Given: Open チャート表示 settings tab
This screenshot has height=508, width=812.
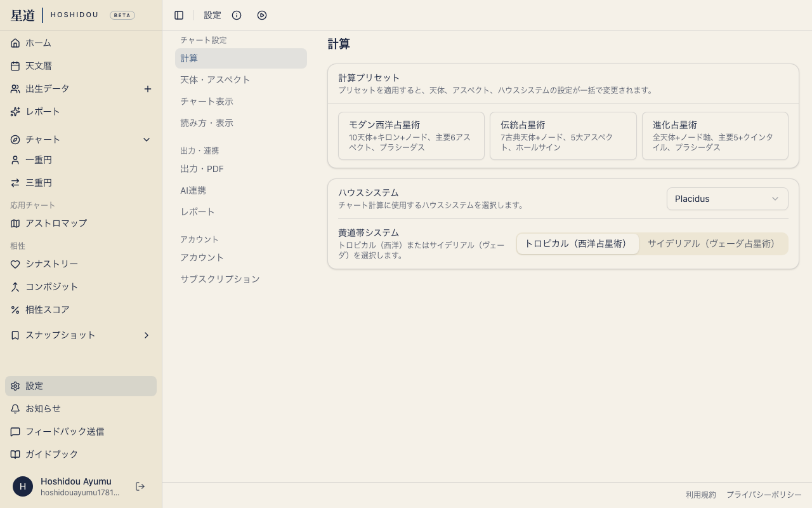Looking at the screenshot, I should (x=241, y=102).
